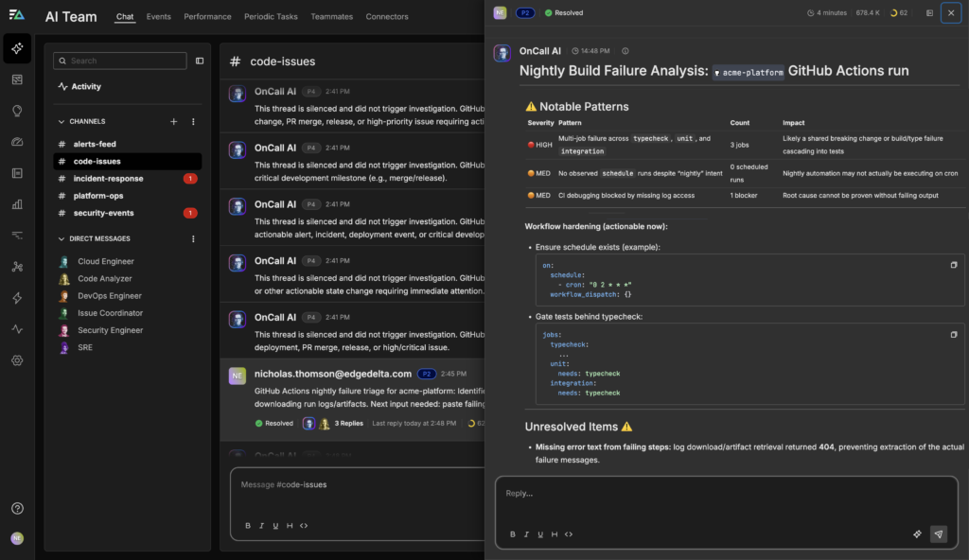Toggle italic in the #code-issues message editor
This screenshot has height=560, width=969.
[x=261, y=525]
